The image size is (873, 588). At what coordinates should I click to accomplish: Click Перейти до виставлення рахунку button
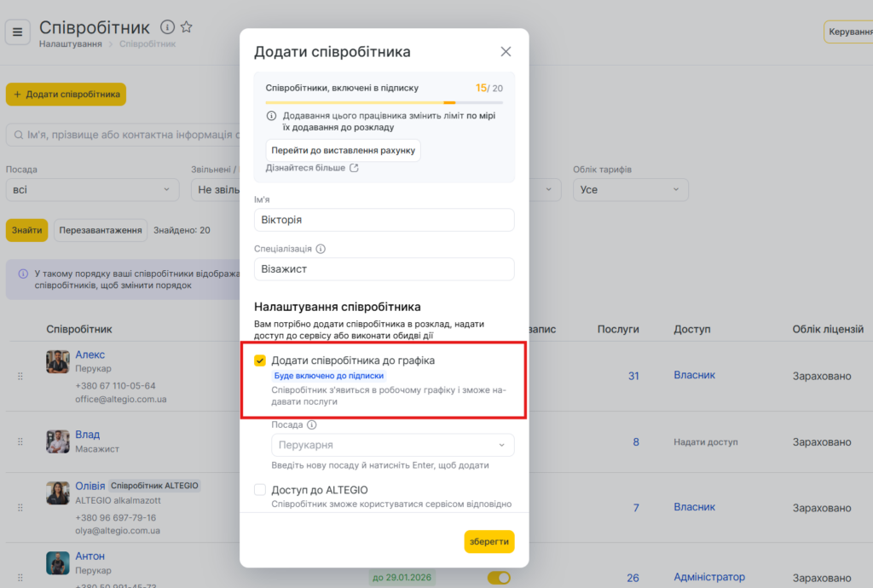(x=343, y=151)
